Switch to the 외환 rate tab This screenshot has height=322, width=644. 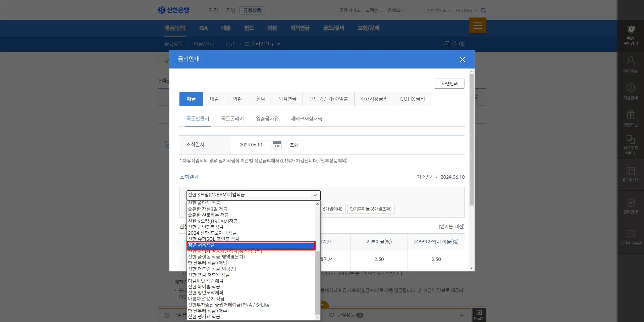(x=237, y=99)
